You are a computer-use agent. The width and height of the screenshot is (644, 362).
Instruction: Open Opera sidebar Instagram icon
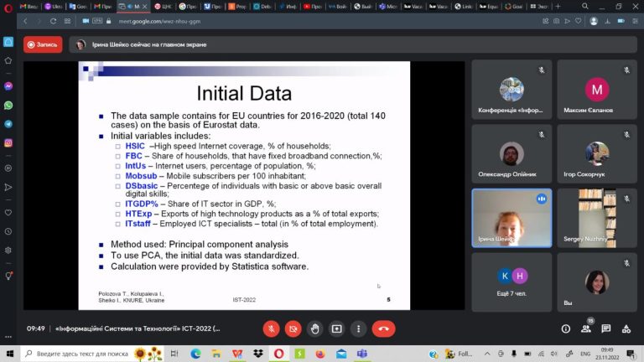pyautogui.click(x=8, y=142)
